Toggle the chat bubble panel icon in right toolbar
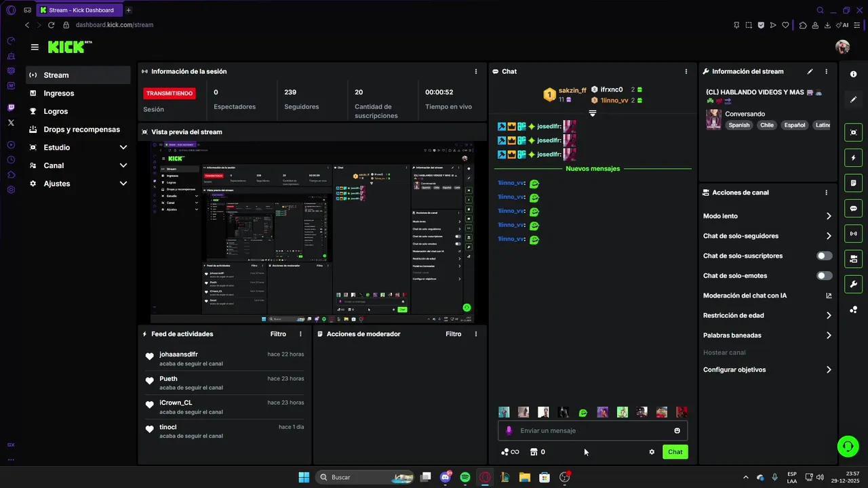Image resolution: width=868 pixels, height=488 pixels. [853, 208]
